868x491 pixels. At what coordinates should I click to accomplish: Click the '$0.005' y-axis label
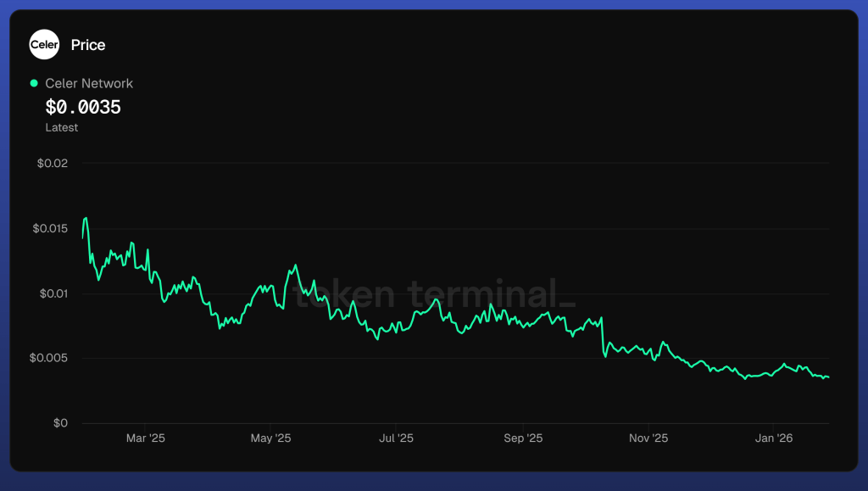tap(48, 358)
